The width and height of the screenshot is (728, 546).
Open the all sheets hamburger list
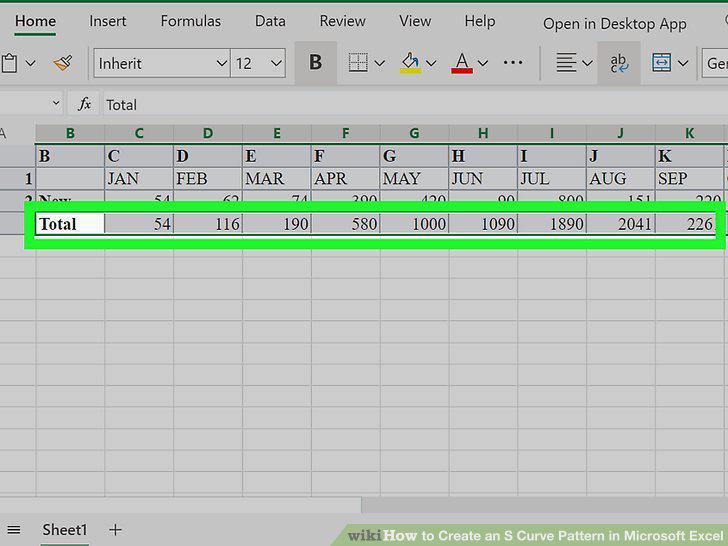[14, 530]
